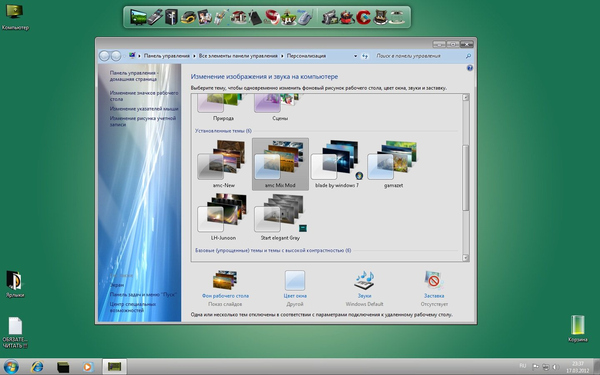Open Windows Media Player from the taskbar
This screenshot has width=600, height=375.
coord(88,367)
